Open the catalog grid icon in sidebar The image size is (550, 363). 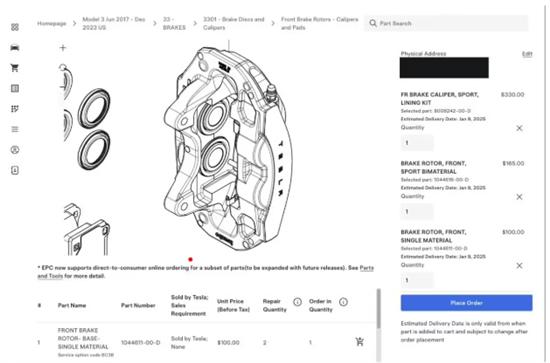tap(15, 27)
